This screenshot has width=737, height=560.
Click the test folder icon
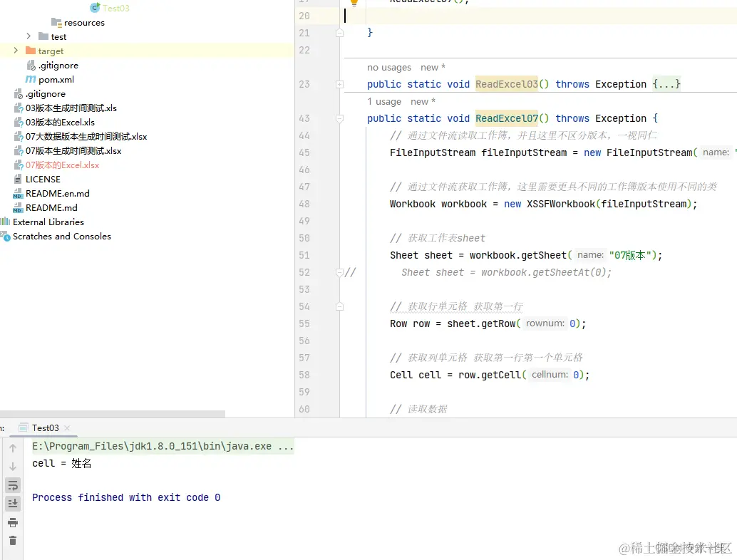pyautogui.click(x=43, y=36)
